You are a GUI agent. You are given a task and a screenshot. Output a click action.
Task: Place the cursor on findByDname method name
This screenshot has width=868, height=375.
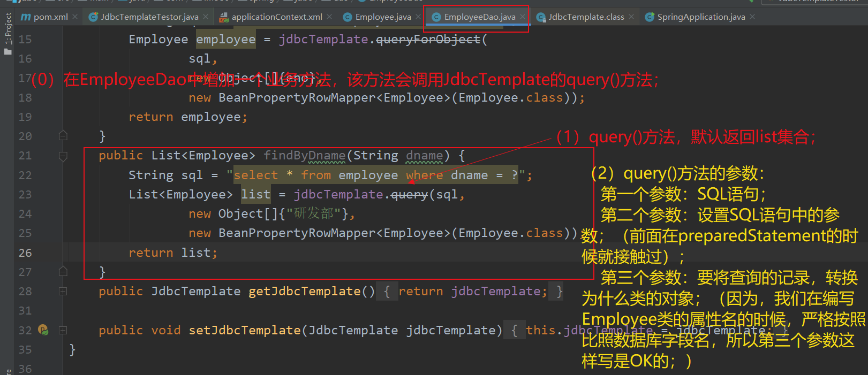(304, 156)
